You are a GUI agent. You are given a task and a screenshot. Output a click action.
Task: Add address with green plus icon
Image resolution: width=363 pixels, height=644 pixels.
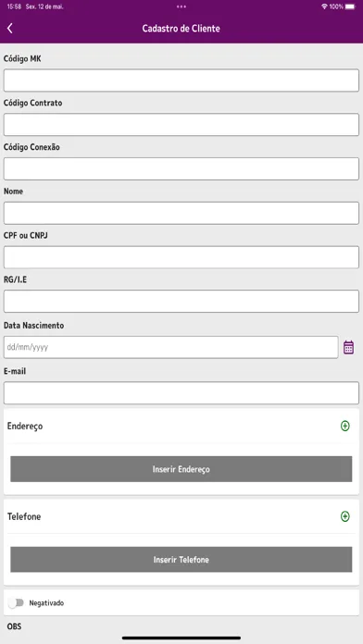tap(345, 426)
